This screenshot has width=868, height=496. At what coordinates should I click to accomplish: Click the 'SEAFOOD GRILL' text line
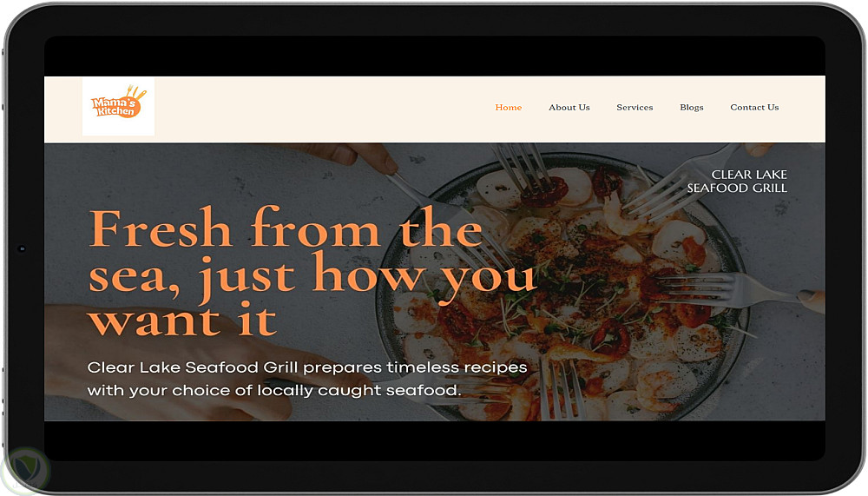click(737, 188)
